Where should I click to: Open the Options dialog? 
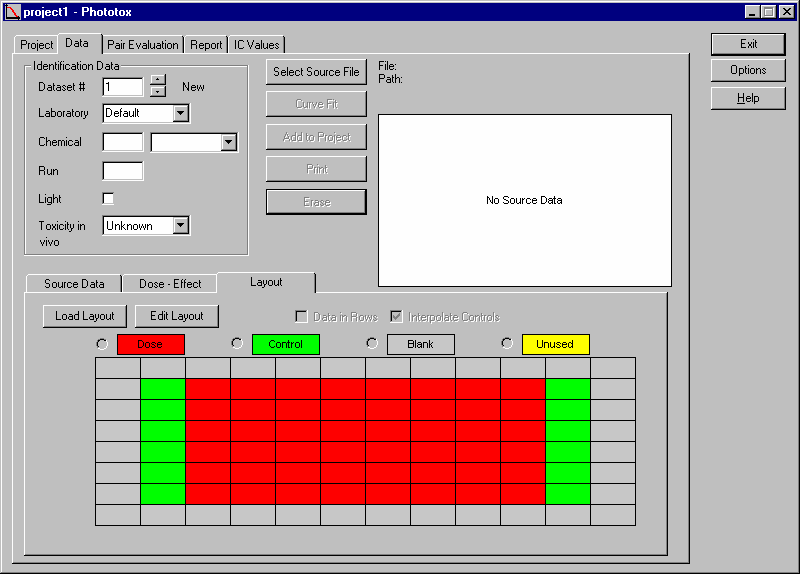point(748,70)
